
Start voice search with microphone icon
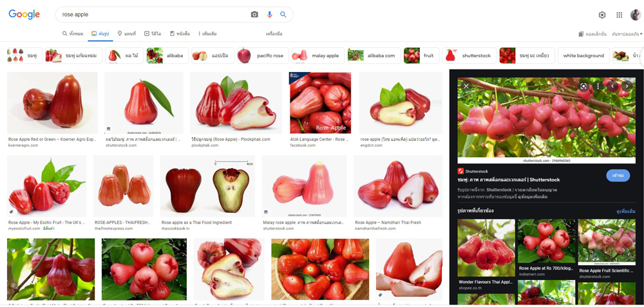click(269, 14)
